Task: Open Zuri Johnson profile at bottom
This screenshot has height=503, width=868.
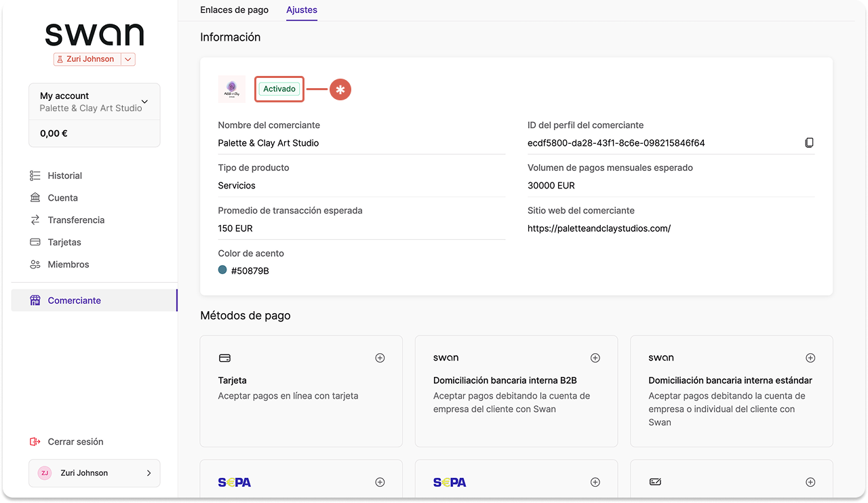Action: [x=94, y=473]
